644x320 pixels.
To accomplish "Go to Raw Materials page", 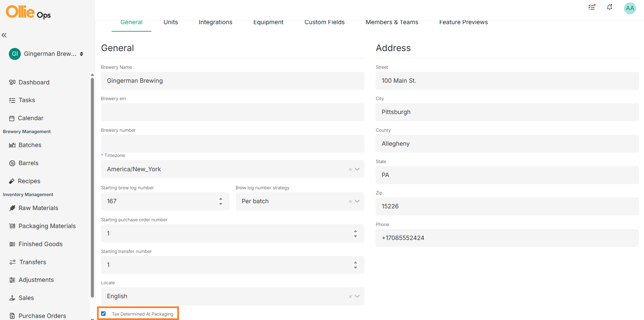I will click(x=38, y=208).
